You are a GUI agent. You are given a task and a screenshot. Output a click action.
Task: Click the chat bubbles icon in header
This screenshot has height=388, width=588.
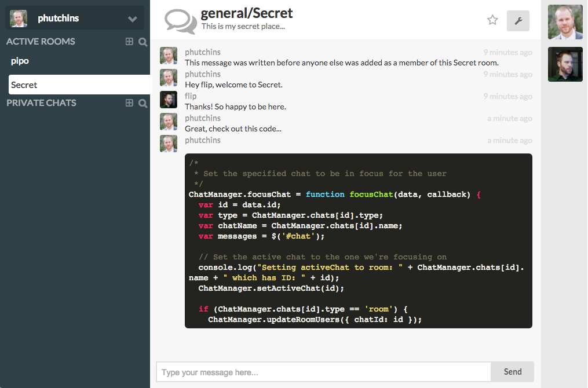point(180,20)
